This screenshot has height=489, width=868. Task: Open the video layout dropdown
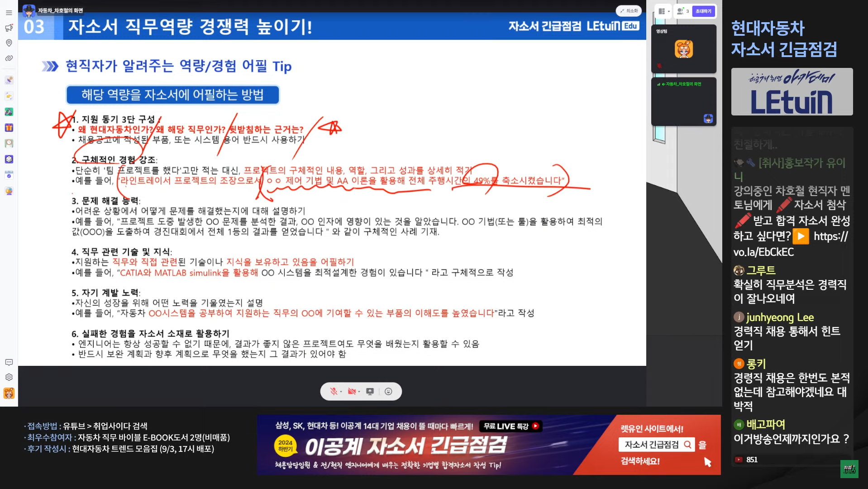(664, 11)
